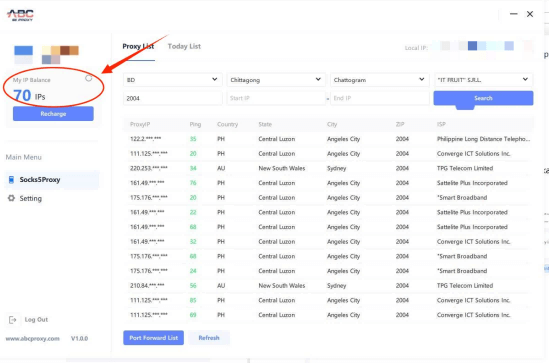The height and width of the screenshot is (363, 549).
Task: Click the Search button
Action: click(x=483, y=98)
